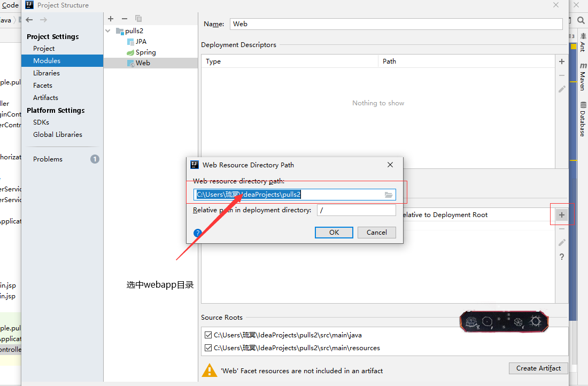Open SDKs under Platform Settings

(x=41, y=122)
